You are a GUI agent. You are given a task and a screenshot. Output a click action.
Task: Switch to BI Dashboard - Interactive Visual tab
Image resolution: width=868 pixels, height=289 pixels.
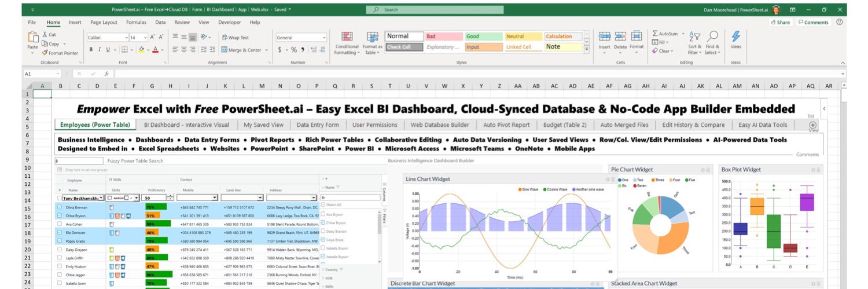pyautogui.click(x=186, y=125)
